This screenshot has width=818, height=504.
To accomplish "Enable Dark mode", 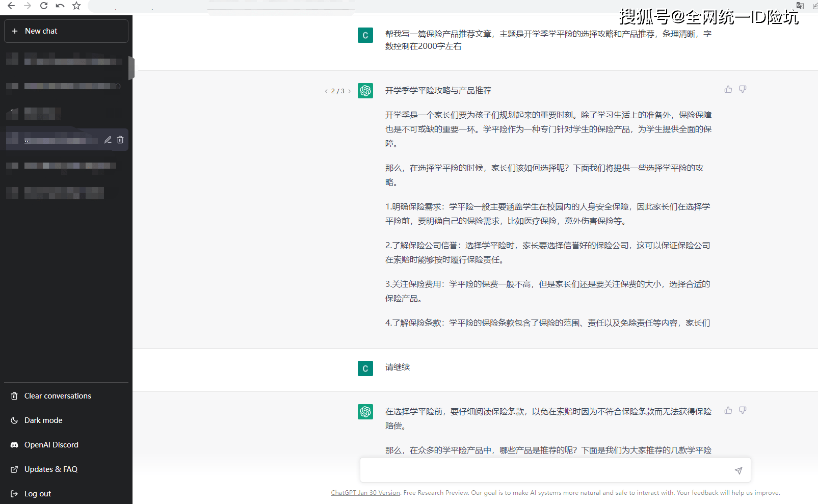I will 43,420.
